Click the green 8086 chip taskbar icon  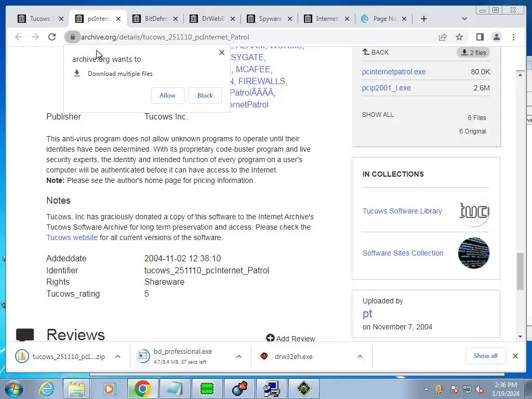207,389
